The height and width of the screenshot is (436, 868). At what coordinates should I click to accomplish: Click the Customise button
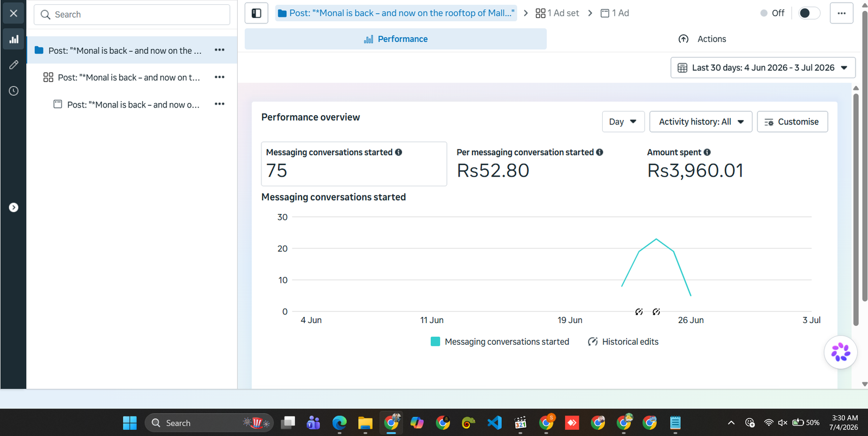coord(792,122)
